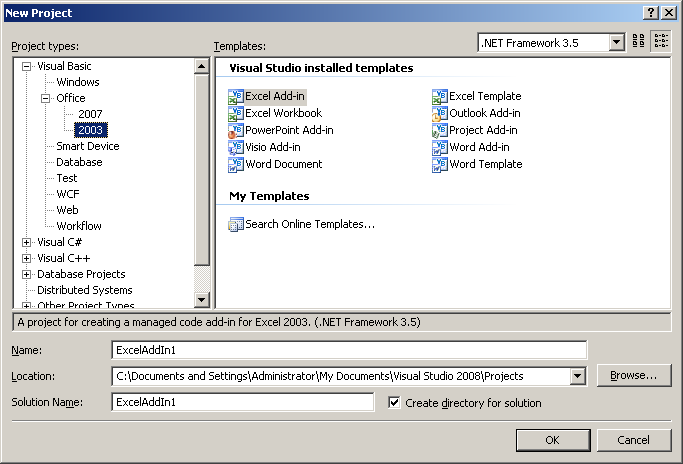Close the New Project dialog

pos(669,13)
